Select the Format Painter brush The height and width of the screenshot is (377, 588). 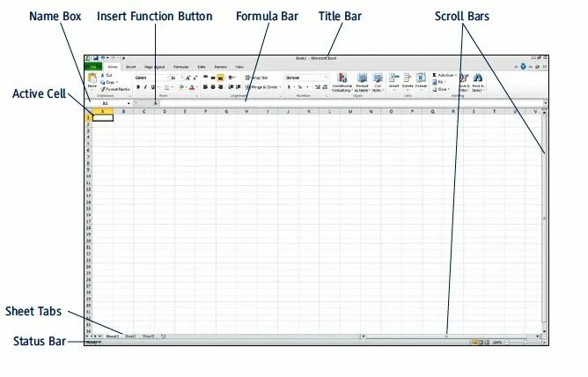(x=114, y=89)
